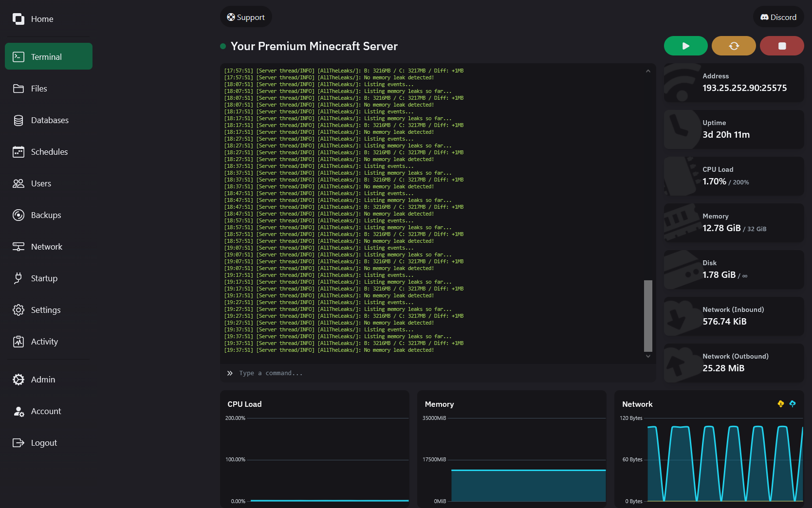Open the Startup configuration
The image size is (812, 508).
tap(44, 278)
